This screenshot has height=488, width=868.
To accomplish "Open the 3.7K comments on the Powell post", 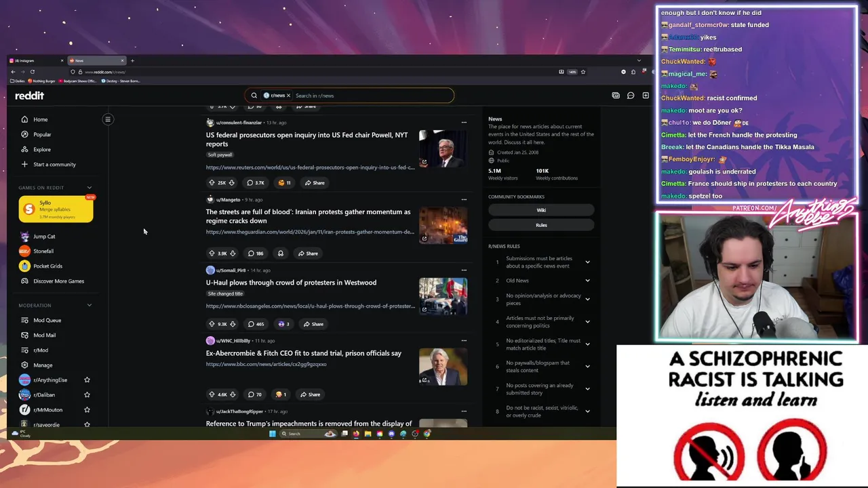I will (x=256, y=182).
